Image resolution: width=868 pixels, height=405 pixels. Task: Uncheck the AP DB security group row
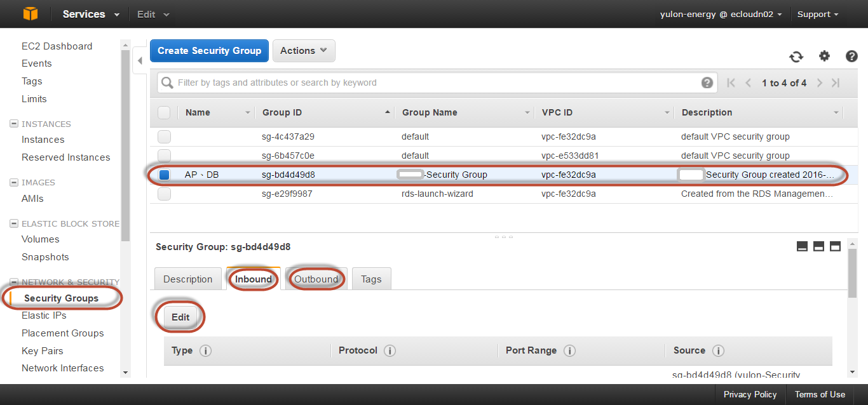(164, 175)
